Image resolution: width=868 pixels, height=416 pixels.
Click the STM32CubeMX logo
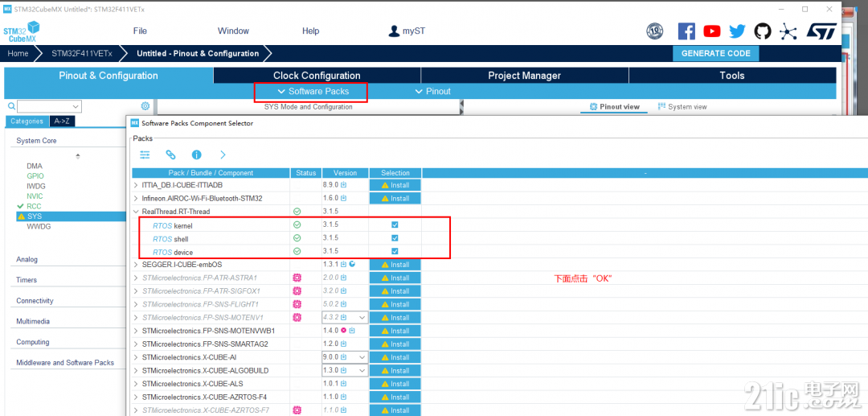point(22,32)
